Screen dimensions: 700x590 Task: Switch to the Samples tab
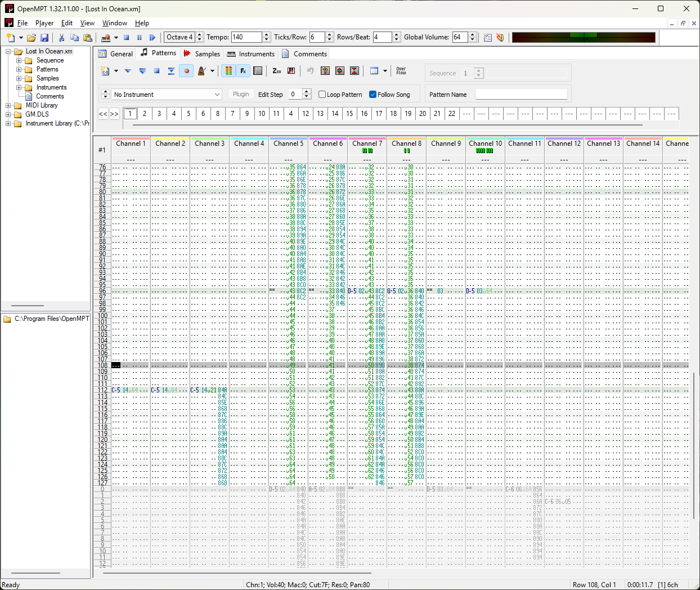pyautogui.click(x=201, y=54)
